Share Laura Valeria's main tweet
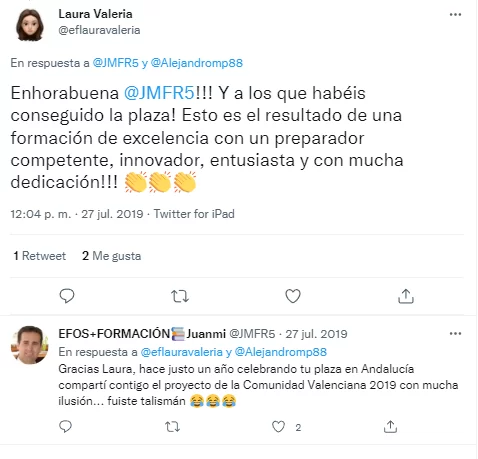 [406, 296]
